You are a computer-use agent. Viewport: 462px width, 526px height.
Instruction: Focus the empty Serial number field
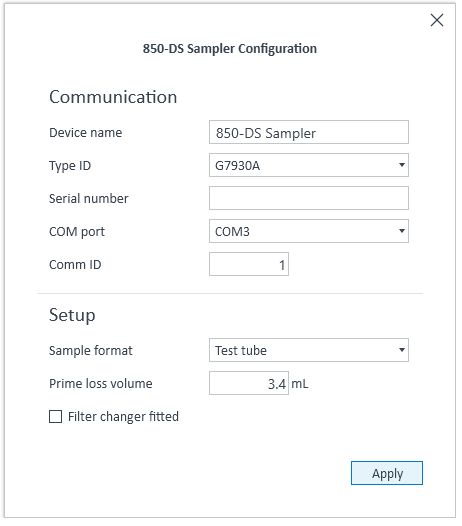pos(309,198)
